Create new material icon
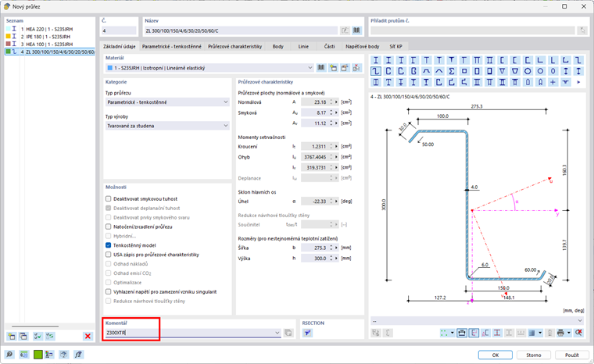Viewport: 594px width, 364px height. 333,68
